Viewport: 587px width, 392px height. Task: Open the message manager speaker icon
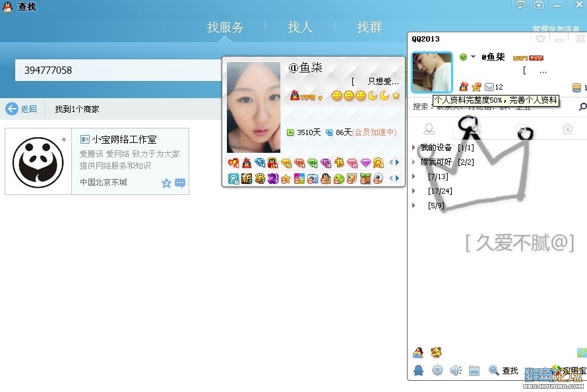tap(456, 370)
